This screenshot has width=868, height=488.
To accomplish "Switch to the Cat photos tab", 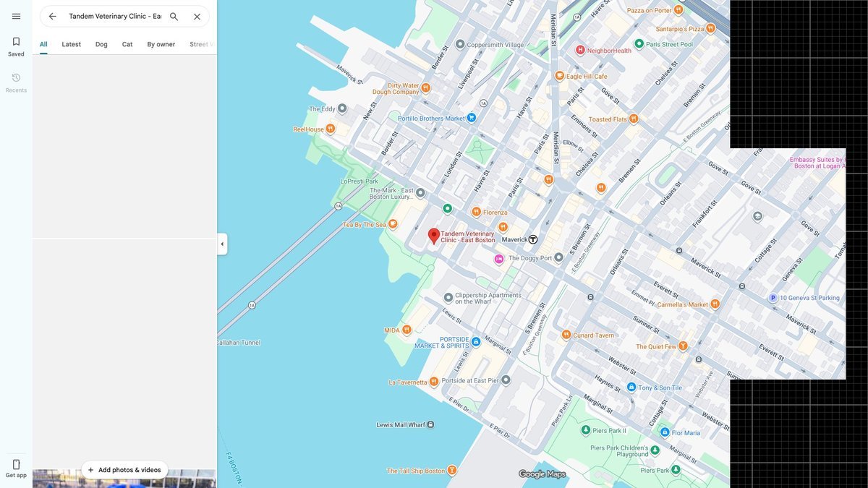I will [x=127, y=44].
